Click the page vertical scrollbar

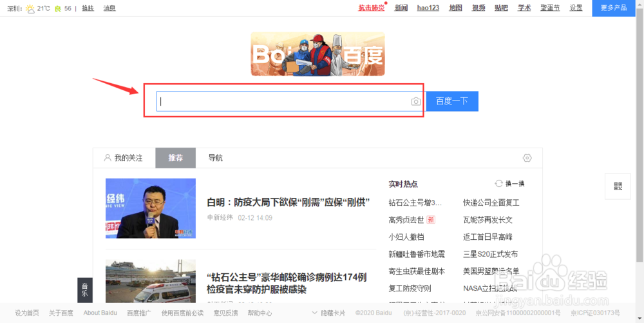(639, 135)
